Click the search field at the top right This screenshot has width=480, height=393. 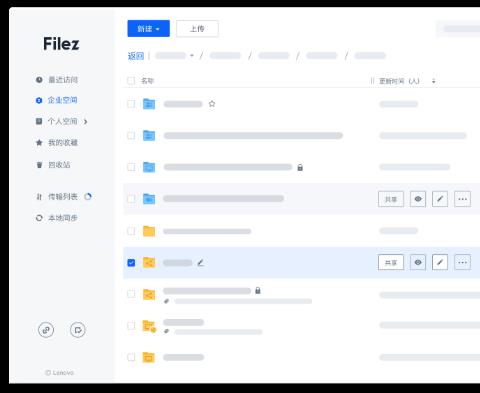coord(458,29)
